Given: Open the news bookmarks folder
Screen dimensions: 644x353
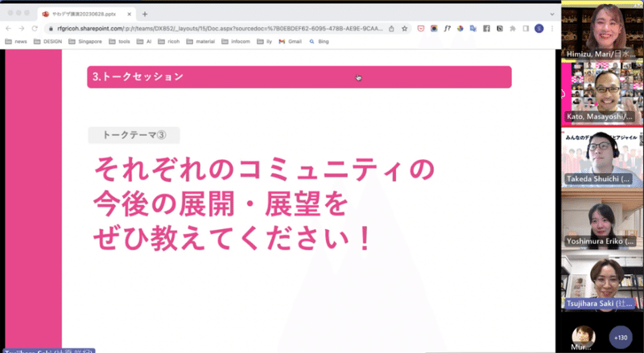Looking at the screenshot, I should pos(16,42).
